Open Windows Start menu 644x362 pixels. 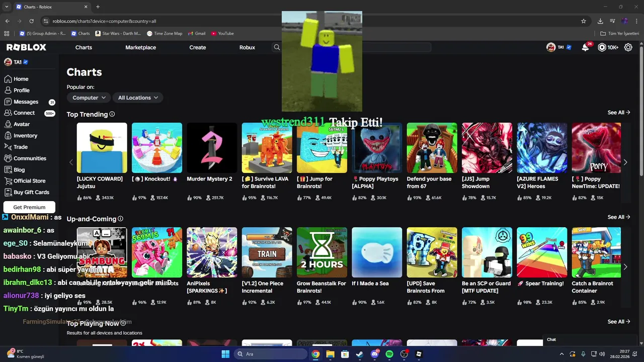[225, 354]
